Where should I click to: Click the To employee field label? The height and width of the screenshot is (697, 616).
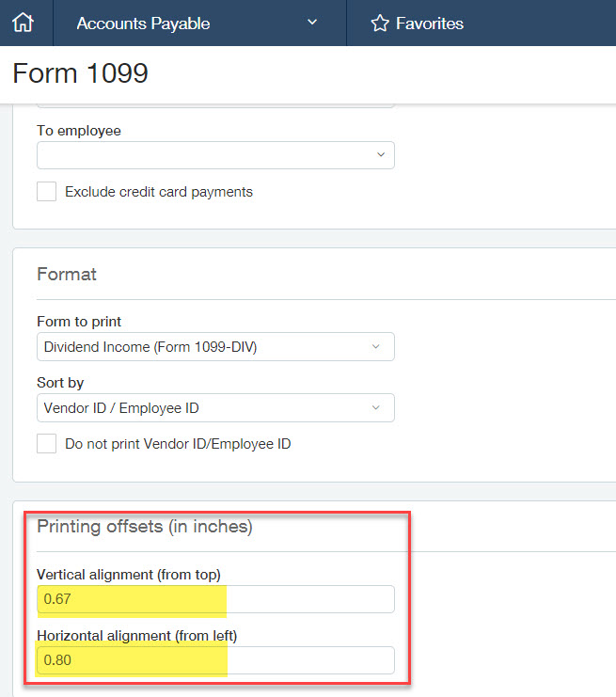point(79,131)
